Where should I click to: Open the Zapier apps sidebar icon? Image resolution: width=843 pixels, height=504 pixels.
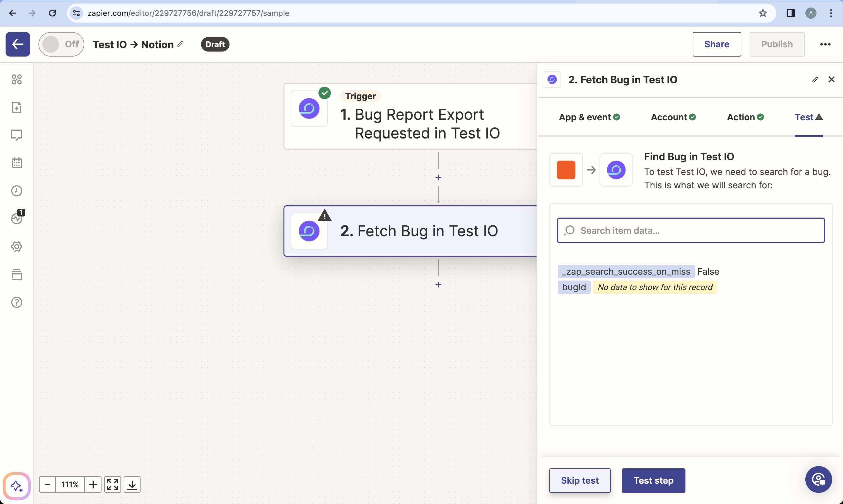click(x=16, y=79)
